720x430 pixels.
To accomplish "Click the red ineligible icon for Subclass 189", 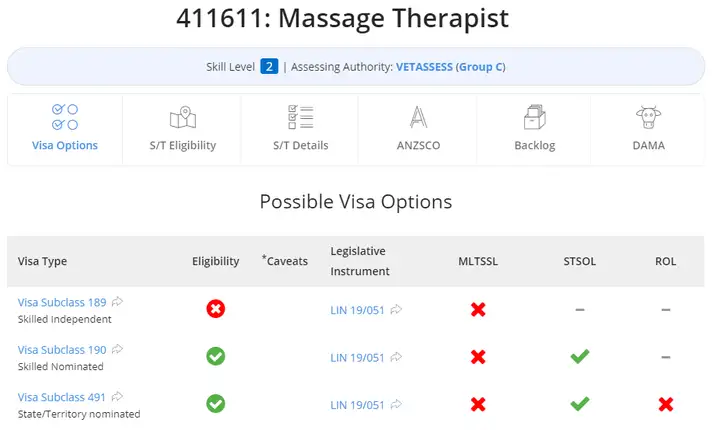I will coord(215,309).
